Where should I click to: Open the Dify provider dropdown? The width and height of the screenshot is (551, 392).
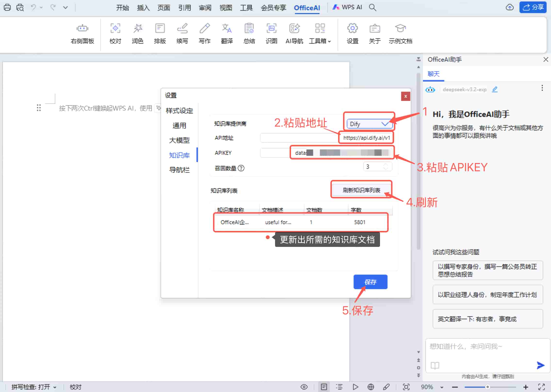tap(368, 124)
